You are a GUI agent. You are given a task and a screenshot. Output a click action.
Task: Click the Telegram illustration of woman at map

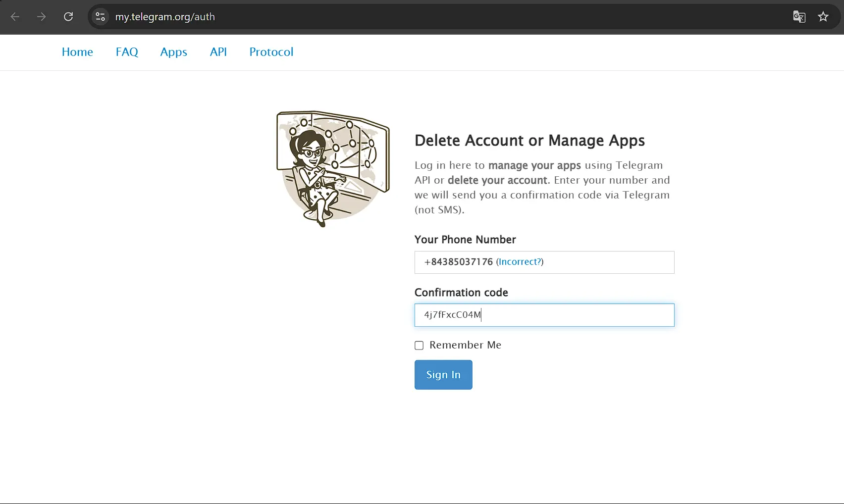click(x=333, y=169)
